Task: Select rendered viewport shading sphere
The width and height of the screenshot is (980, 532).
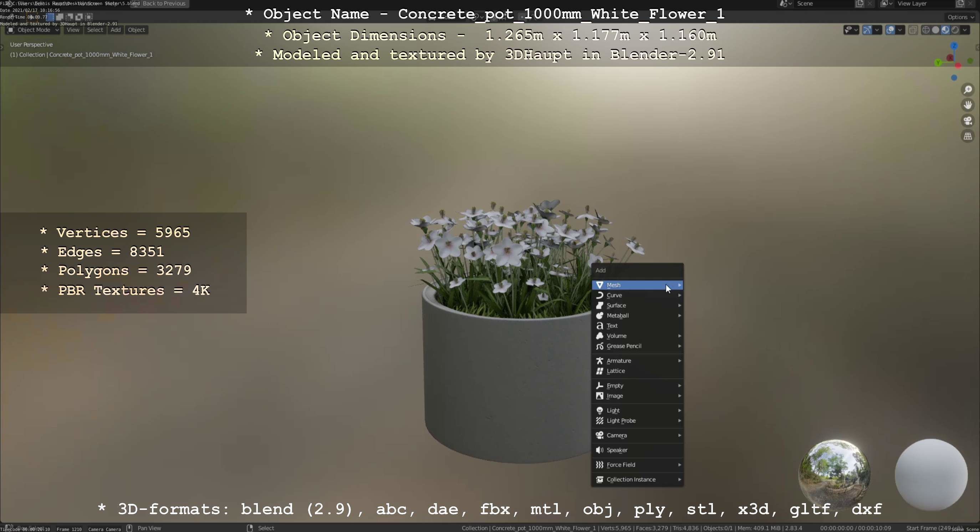Action: (x=955, y=30)
